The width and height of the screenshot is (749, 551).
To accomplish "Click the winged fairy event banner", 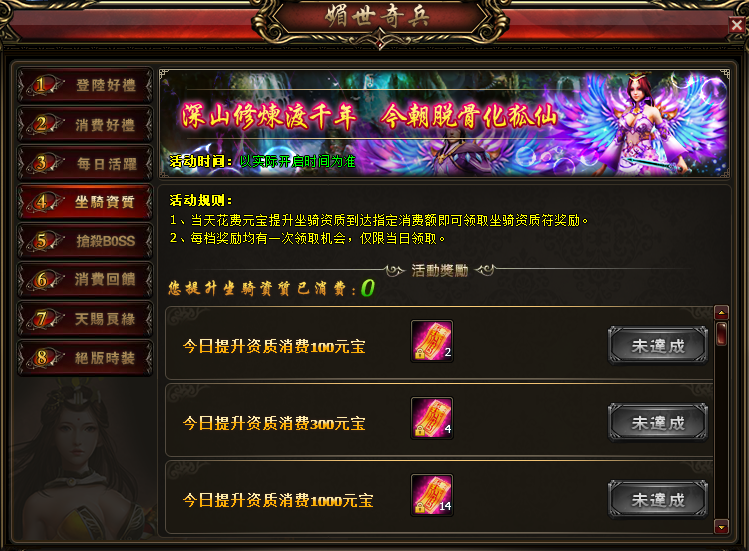I will (x=444, y=123).
